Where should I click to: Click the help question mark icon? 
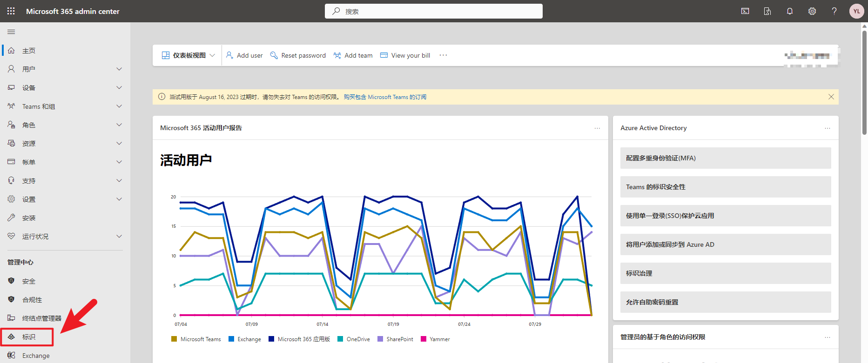point(834,11)
